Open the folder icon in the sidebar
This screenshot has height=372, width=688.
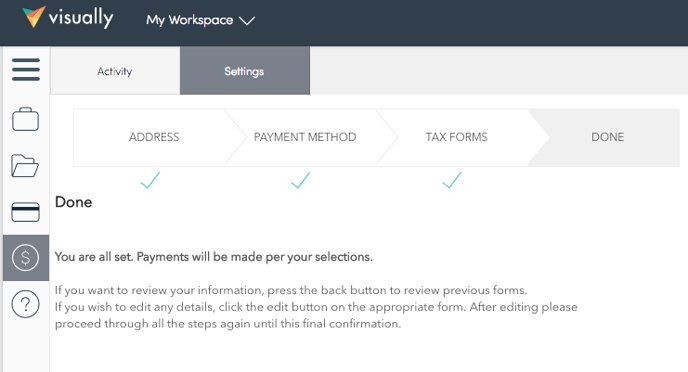click(x=25, y=166)
